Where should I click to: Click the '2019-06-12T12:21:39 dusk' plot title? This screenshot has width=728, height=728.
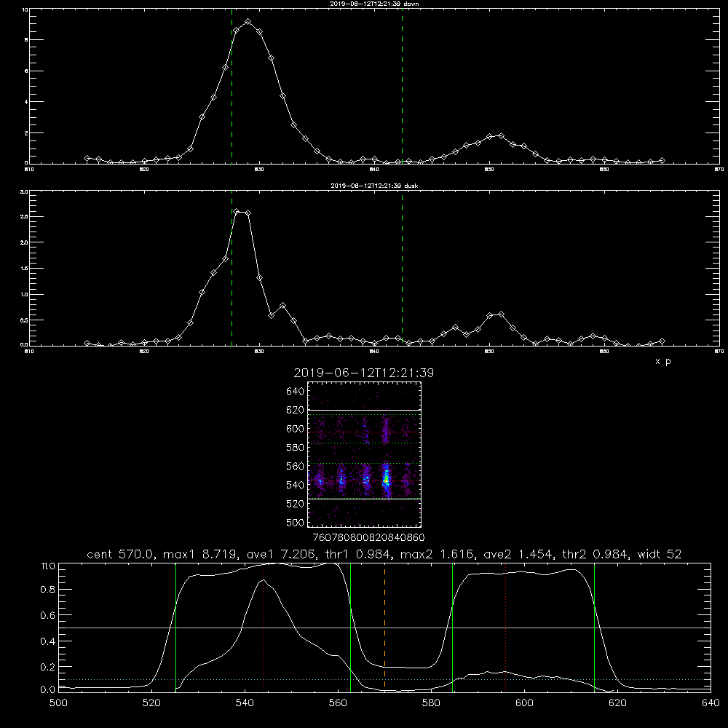pyautogui.click(x=374, y=186)
